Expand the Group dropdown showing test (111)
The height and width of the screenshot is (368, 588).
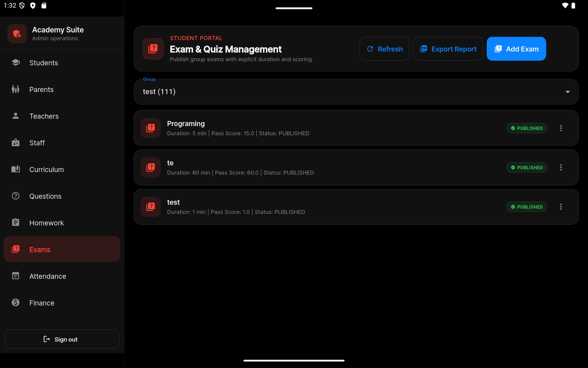[356, 92]
